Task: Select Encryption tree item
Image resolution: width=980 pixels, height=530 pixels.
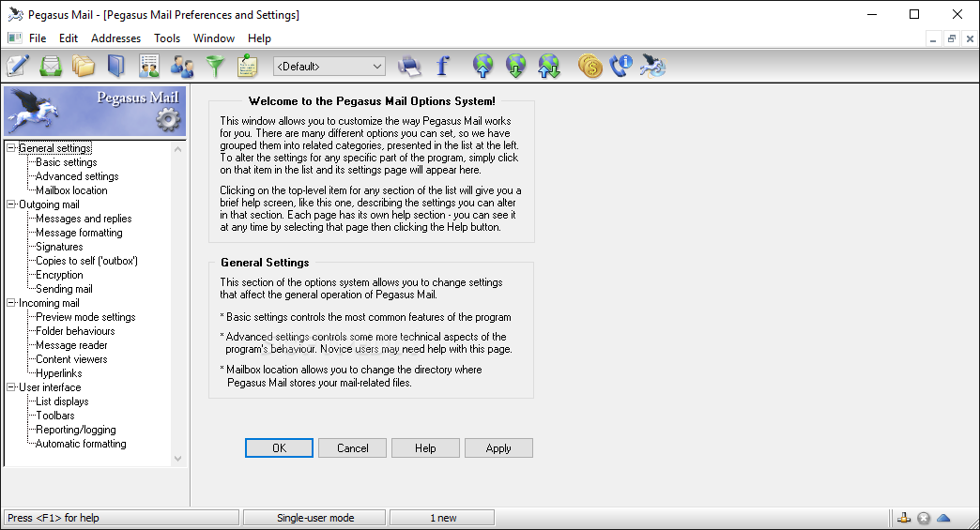Action: pyautogui.click(x=59, y=275)
